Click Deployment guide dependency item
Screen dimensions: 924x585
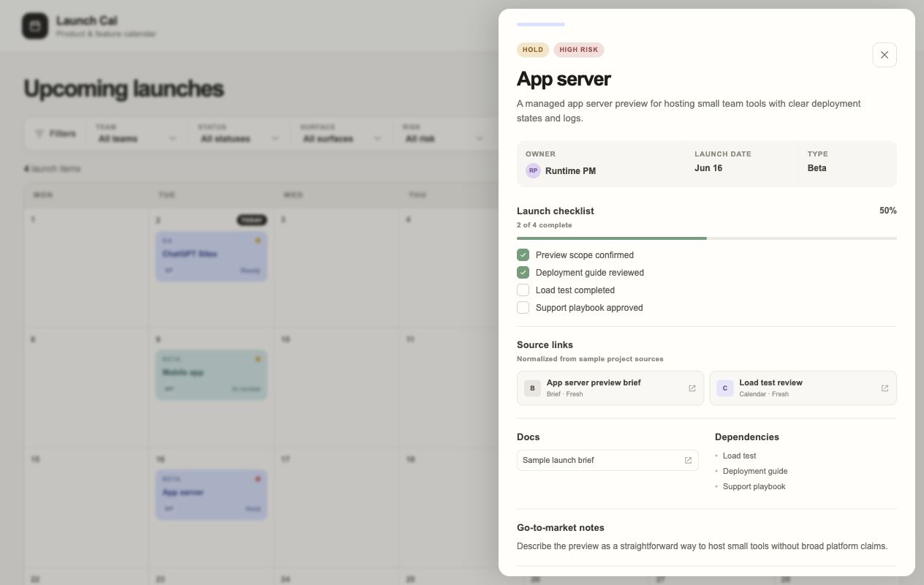point(755,471)
